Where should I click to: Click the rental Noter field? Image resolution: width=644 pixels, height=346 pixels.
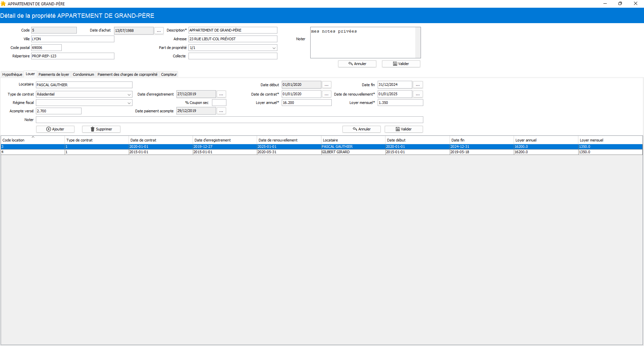click(229, 120)
